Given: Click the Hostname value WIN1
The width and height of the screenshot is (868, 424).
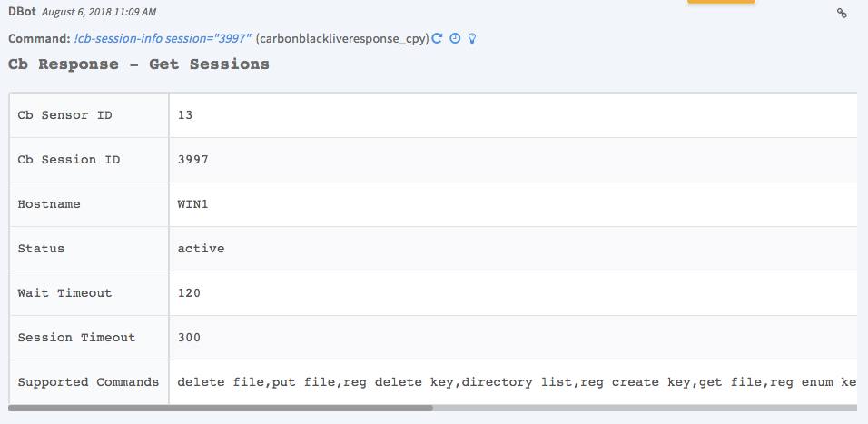Looking at the screenshot, I should [192, 204].
